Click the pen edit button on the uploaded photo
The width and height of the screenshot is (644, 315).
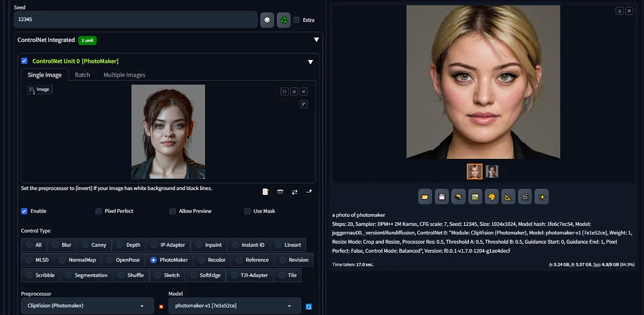click(x=303, y=104)
